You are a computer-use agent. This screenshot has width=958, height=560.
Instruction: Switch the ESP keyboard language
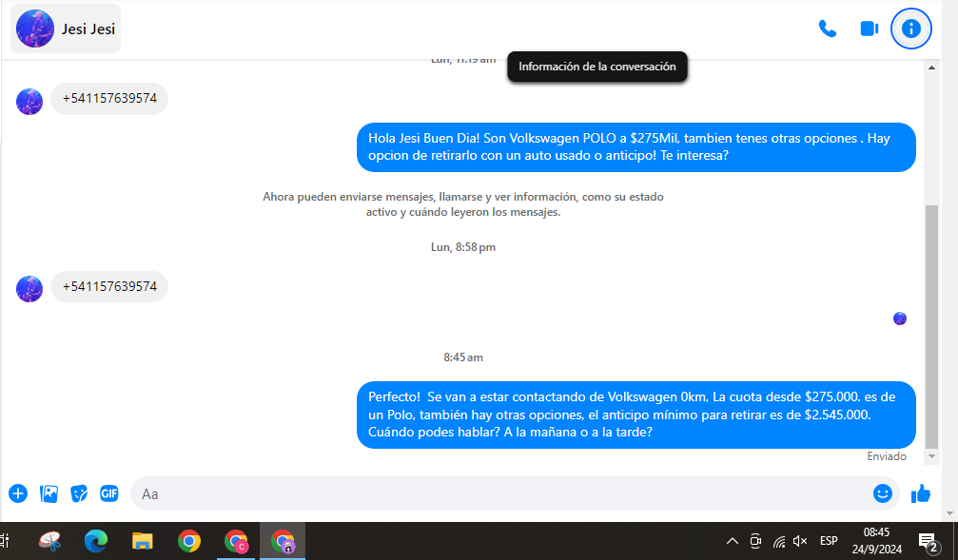point(829,541)
